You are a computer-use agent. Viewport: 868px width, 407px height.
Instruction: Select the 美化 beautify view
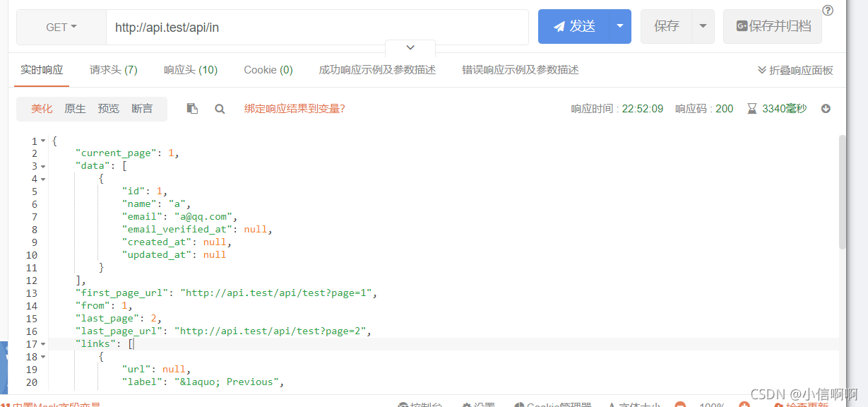(42, 109)
